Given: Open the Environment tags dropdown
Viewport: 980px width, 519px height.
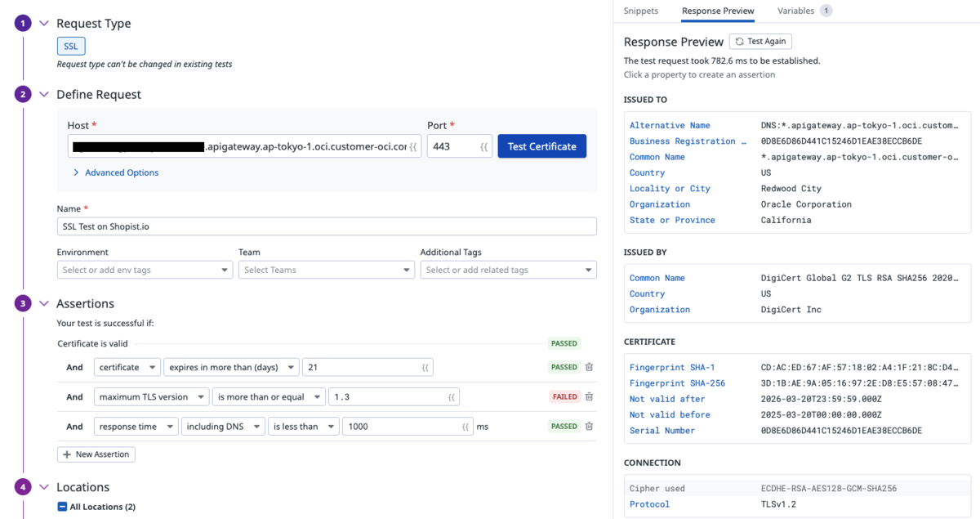Looking at the screenshot, I should 145,270.
